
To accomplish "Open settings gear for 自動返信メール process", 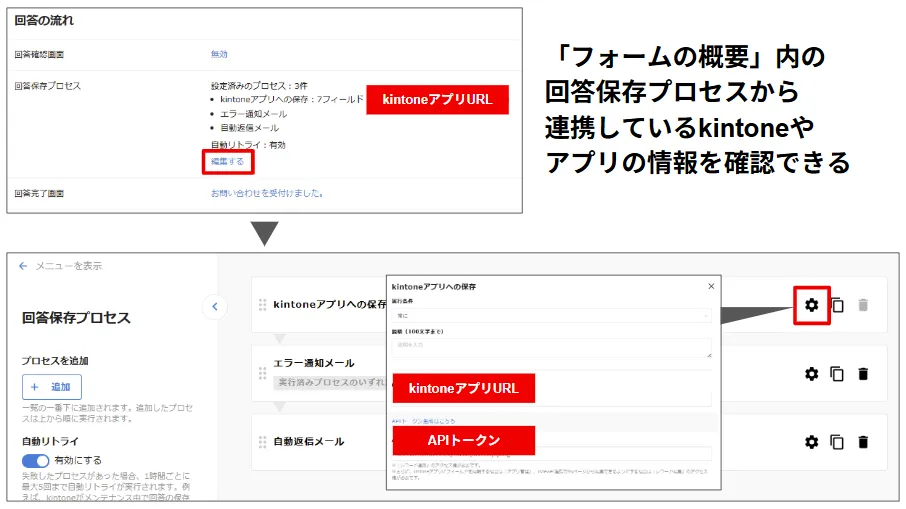I will (811, 442).
